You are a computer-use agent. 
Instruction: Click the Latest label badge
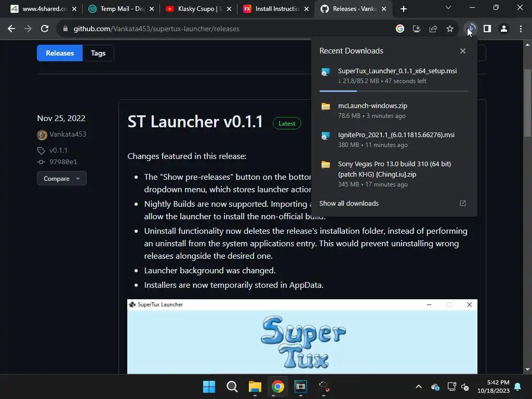click(287, 124)
